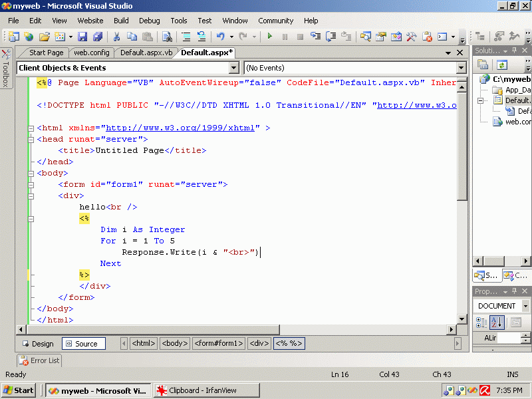Open the Build menu
This screenshot has width=532, height=399.
tap(121, 21)
